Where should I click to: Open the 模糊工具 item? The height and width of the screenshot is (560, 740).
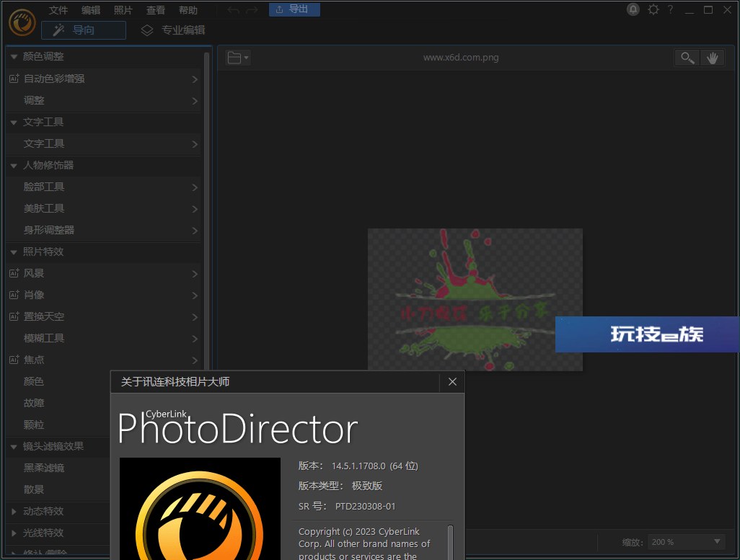click(104, 338)
